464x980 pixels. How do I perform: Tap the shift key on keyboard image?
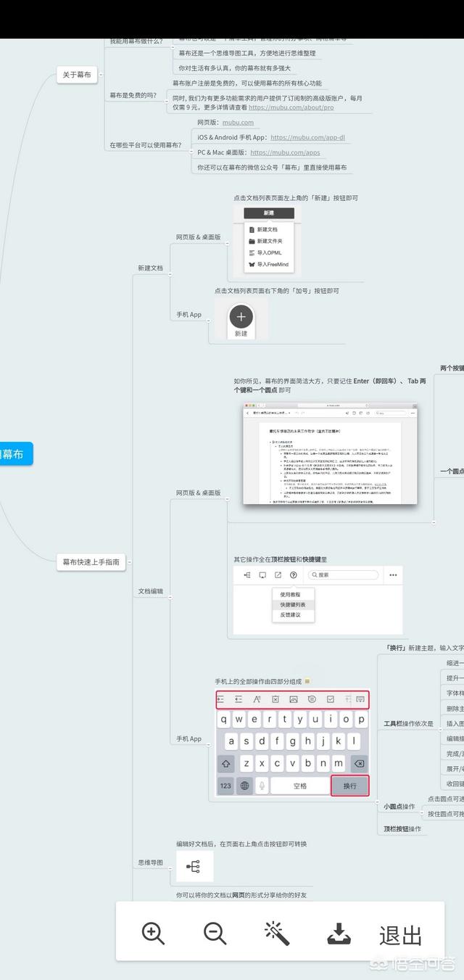coord(226,764)
